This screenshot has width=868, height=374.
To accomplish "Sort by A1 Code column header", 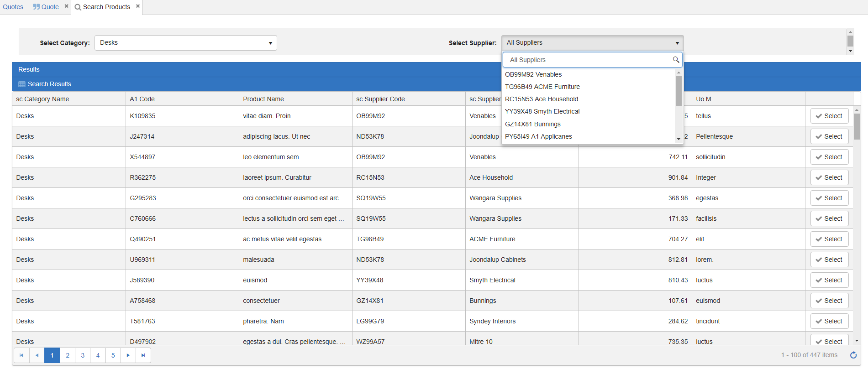I will [x=182, y=99].
